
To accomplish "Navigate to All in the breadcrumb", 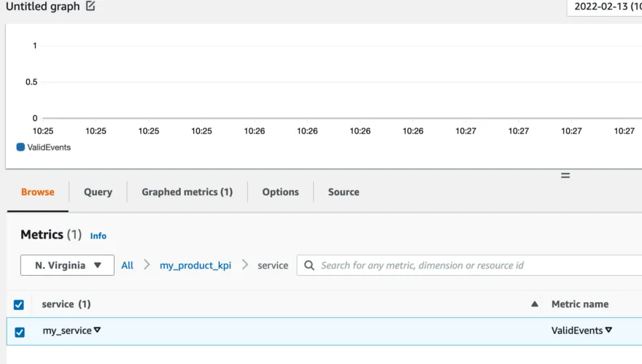I will tap(127, 266).
